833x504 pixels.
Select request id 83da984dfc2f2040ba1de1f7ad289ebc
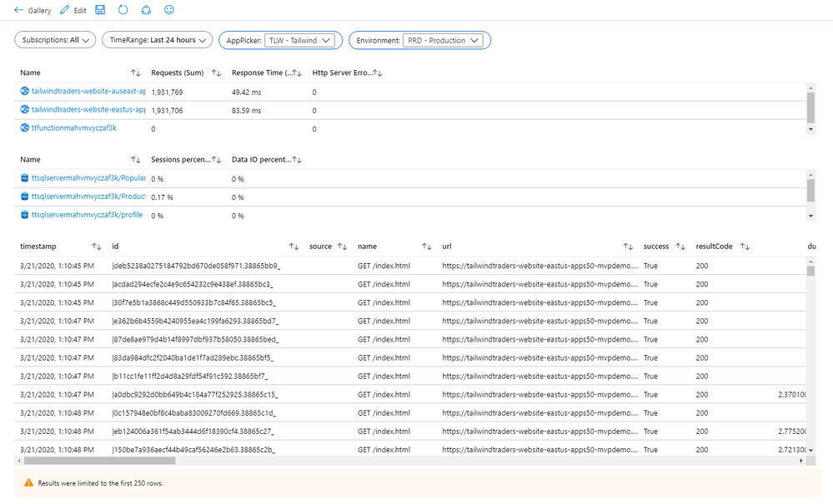point(193,358)
